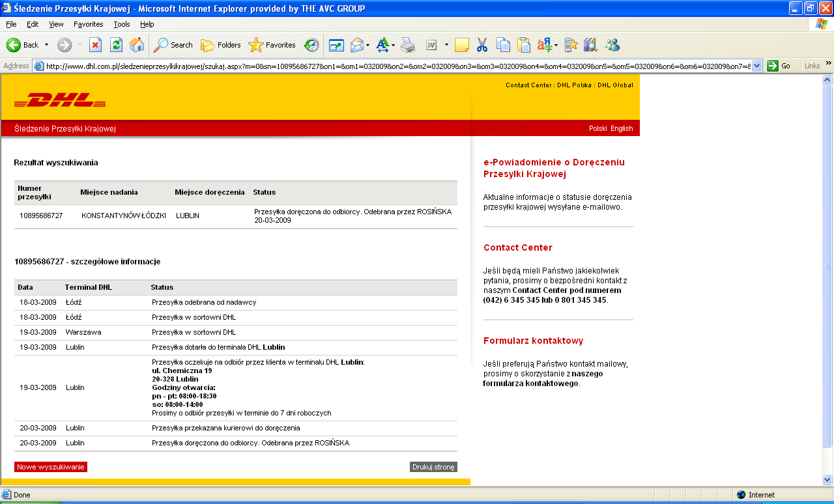Click the favorites star pencil icon
The width and height of the screenshot is (834, 504).
coord(571,45)
